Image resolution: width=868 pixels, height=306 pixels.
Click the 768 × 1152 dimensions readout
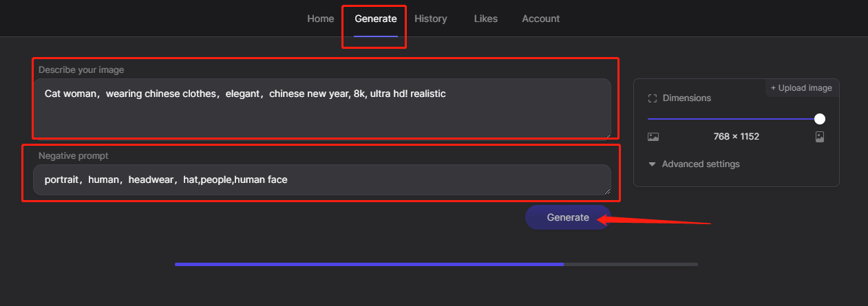[x=736, y=137]
